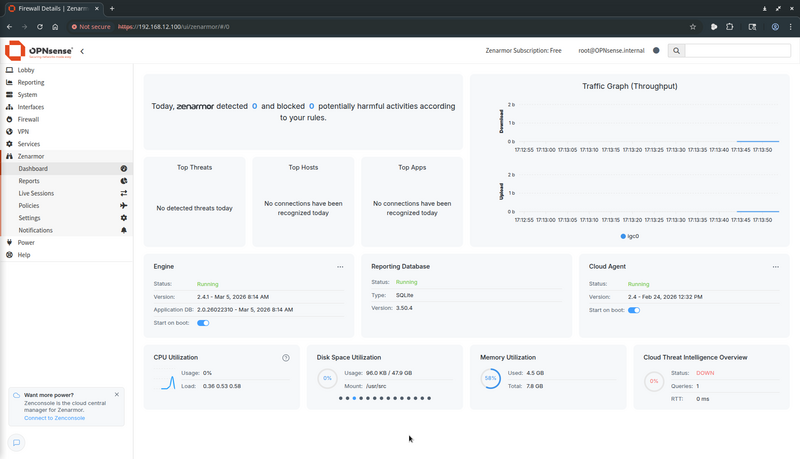Viewport: 800px width, 459px height.
Task: Click the blocked activities count 0
Action: [x=311, y=106]
